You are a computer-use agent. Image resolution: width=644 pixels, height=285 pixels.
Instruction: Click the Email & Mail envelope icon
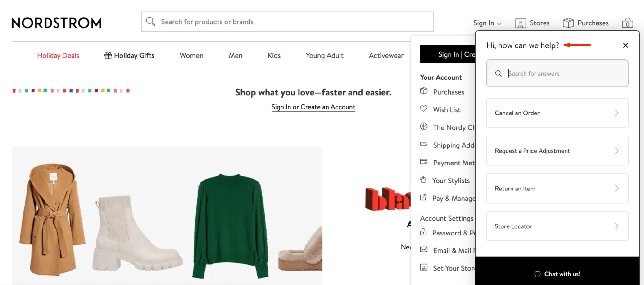click(424, 250)
